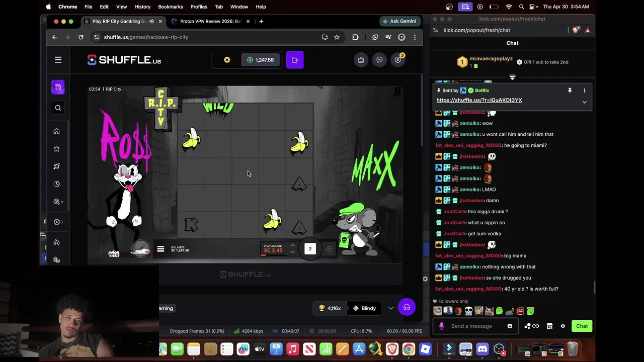
Task: Open the Profiles menu
Action: pyautogui.click(x=199, y=7)
